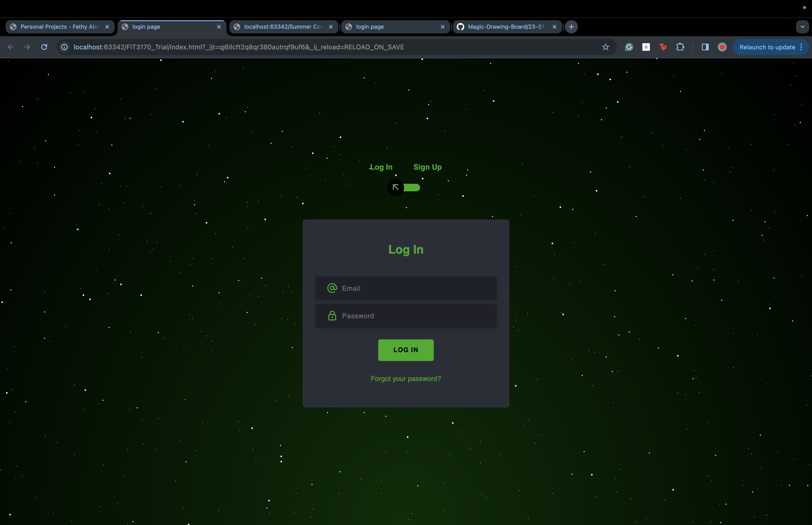The width and height of the screenshot is (812, 525).
Task: Click the site information icon in address bar
Action: pos(64,47)
